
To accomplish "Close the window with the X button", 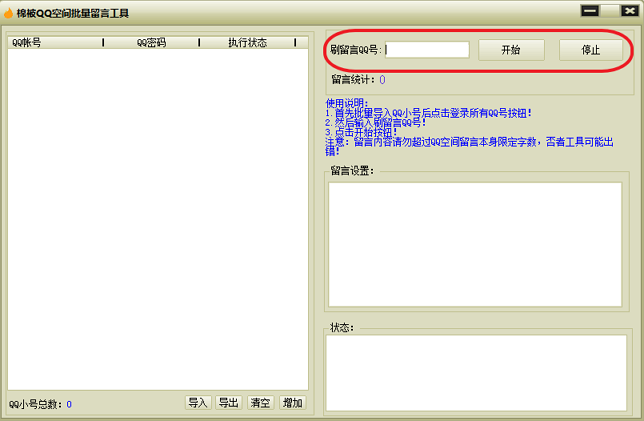I will (630, 11).
